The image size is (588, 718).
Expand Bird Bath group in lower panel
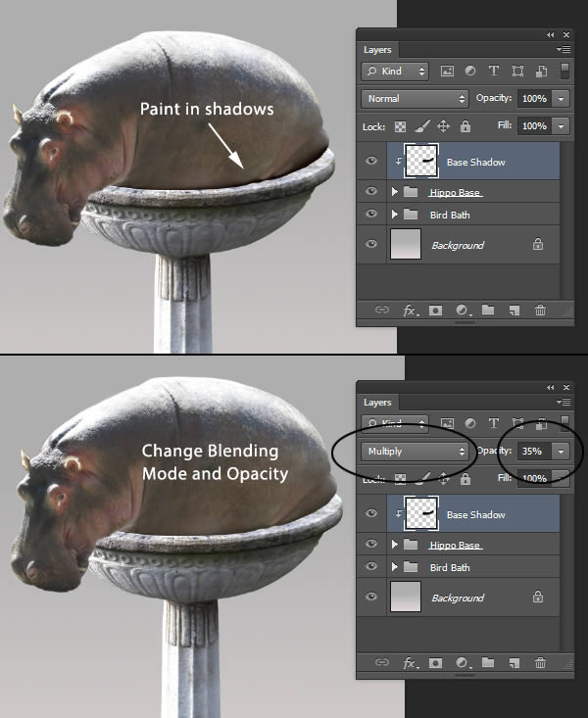(395, 567)
